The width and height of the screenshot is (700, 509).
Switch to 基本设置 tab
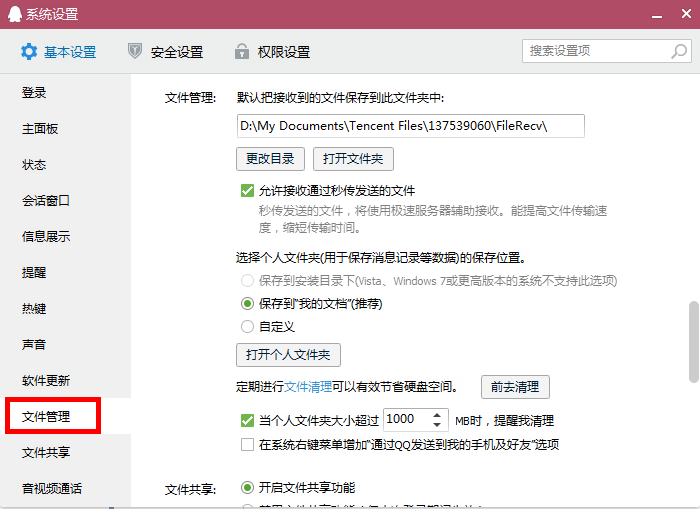click(x=58, y=52)
